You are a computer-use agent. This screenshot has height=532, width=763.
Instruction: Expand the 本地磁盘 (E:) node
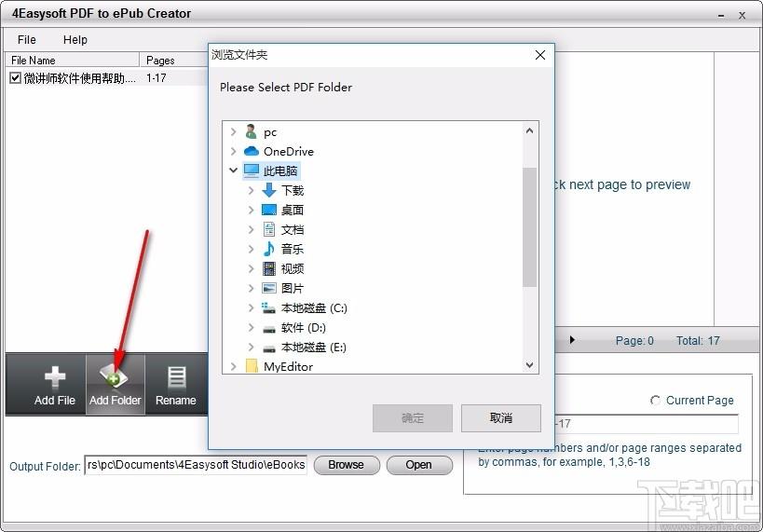(x=252, y=347)
